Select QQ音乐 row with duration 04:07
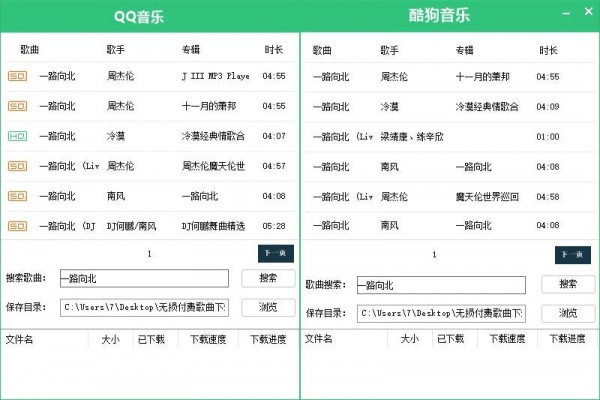600x400 pixels. [150, 136]
